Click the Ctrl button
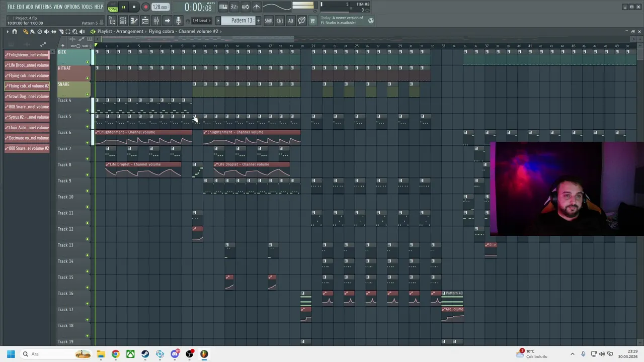Screen dimensions: 644x362 280,21
